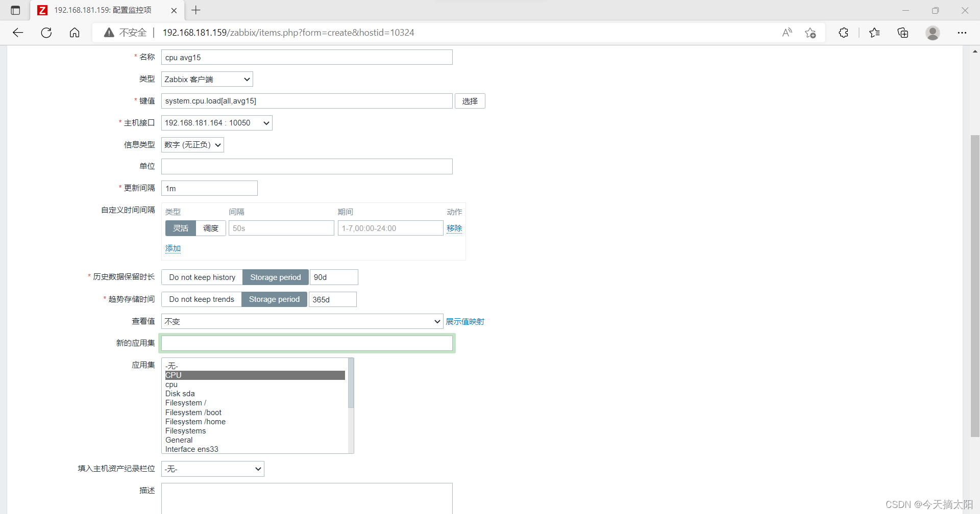Click the 期间 field showing 1-7,00:00-24:00
This screenshot has width=980, height=514.
tap(390, 228)
